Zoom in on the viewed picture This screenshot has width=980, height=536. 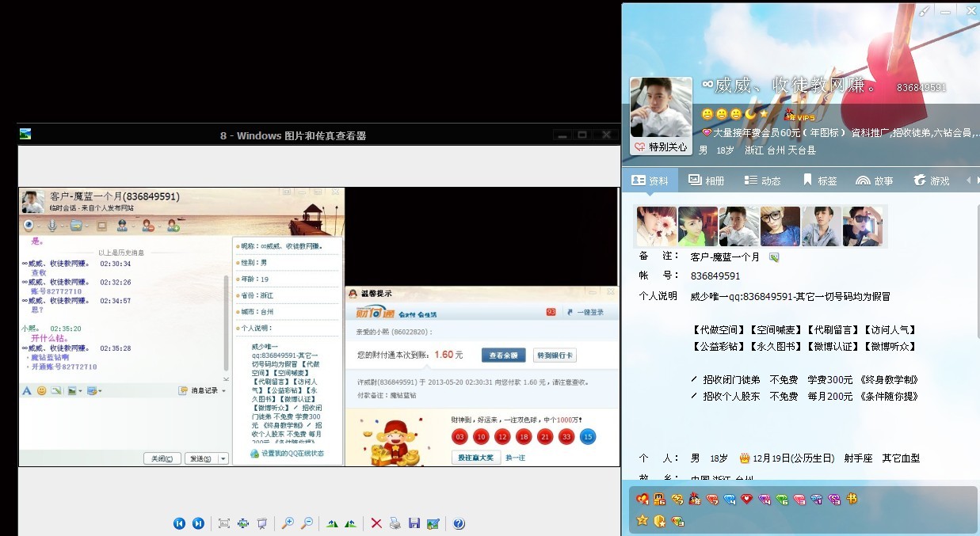coord(288,523)
